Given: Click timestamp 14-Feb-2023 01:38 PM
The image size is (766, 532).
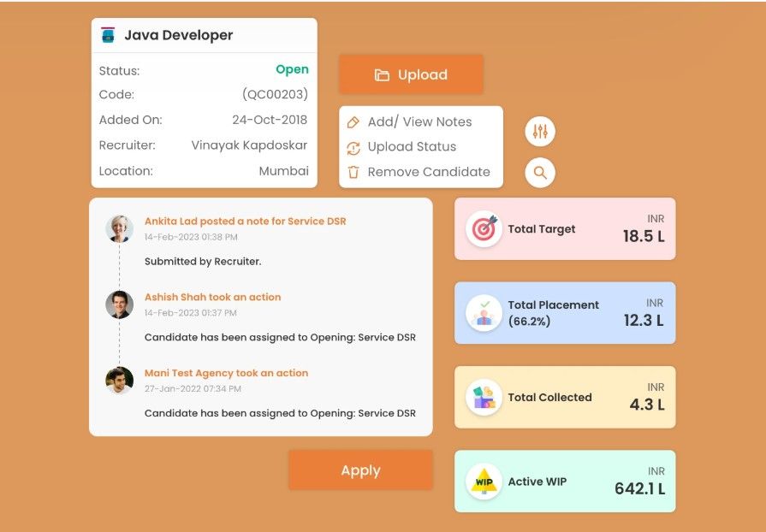Looking at the screenshot, I should tap(191, 237).
